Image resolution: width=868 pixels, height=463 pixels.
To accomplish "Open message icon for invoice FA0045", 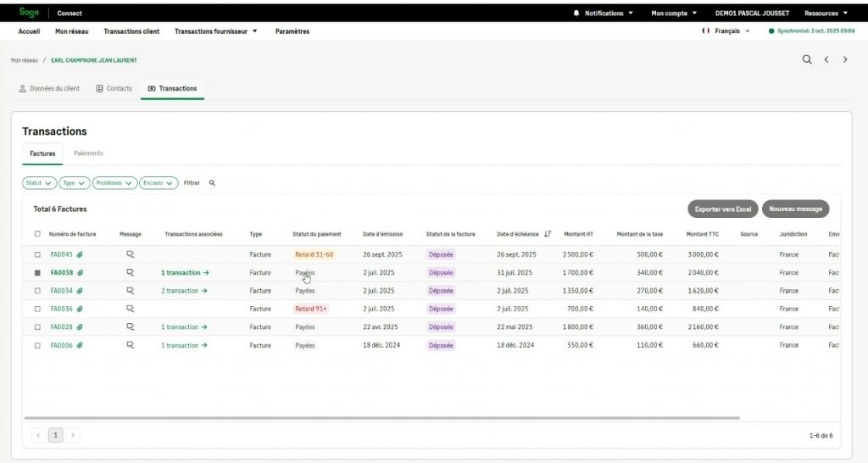I will tap(131, 254).
